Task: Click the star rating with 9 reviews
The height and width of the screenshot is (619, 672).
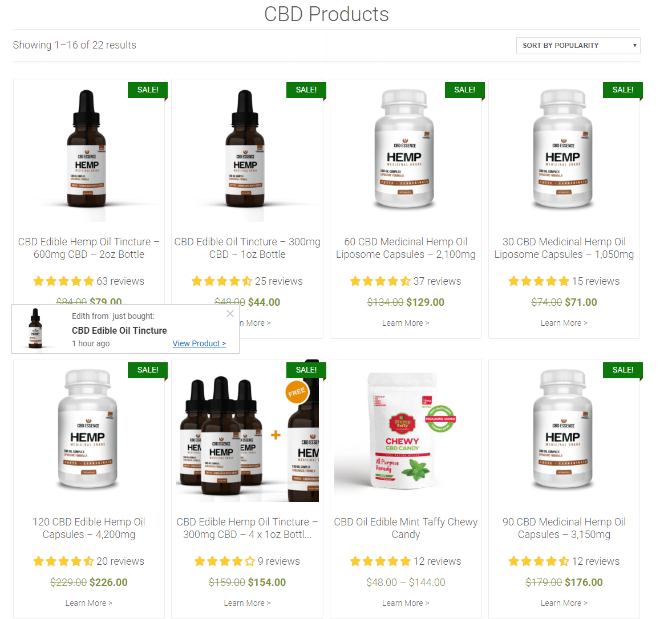Action: (x=225, y=561)
